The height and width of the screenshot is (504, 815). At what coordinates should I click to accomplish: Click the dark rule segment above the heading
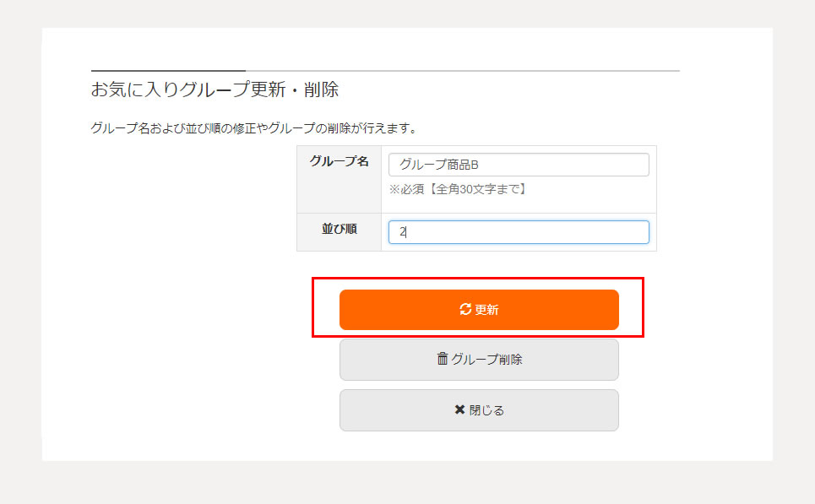pyautogui.click(x=168, y=70)
